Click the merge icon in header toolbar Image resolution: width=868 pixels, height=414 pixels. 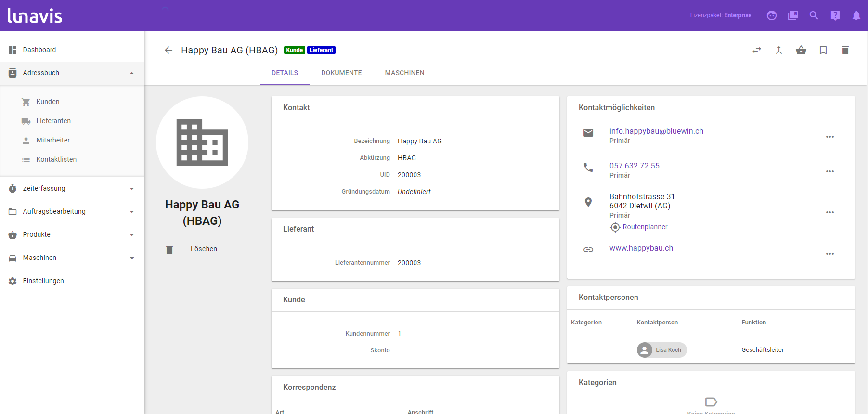click(779, 50)
